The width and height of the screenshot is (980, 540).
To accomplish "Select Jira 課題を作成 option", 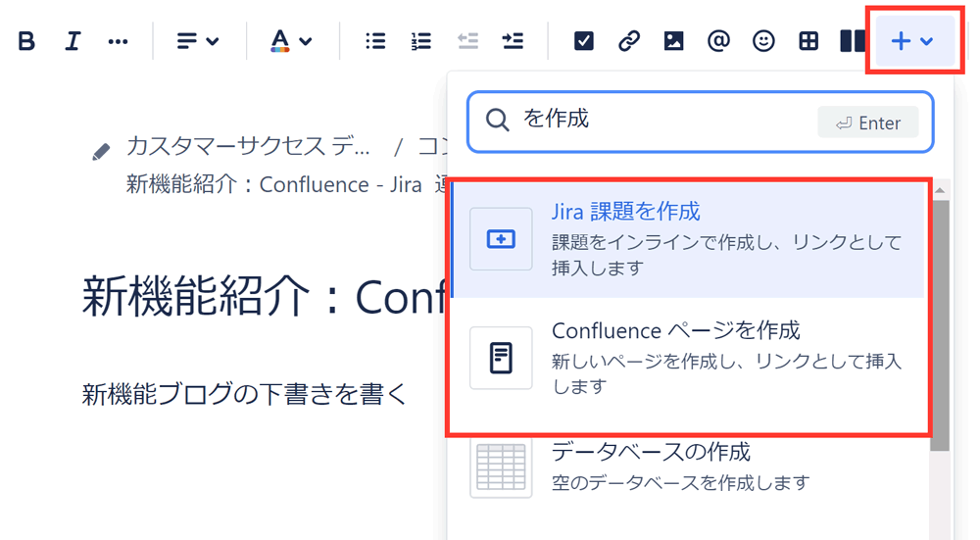I will point(687,239).
